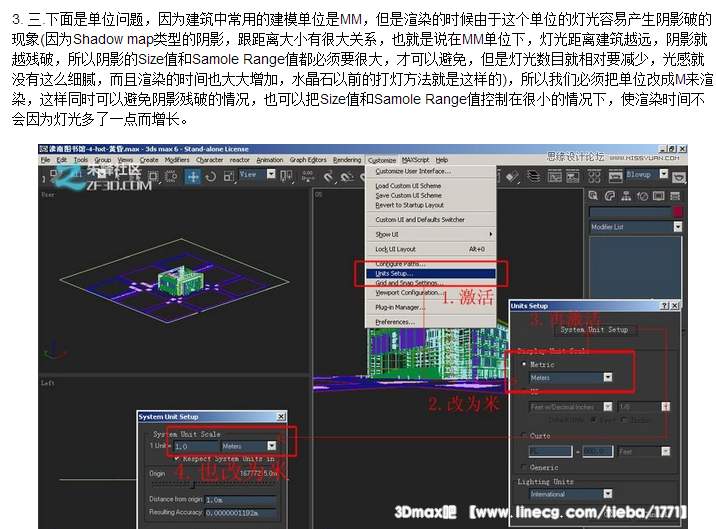Choose Lock UI Layout menu entry
This screenshot has height=529, width=716.
pos(431,249)
